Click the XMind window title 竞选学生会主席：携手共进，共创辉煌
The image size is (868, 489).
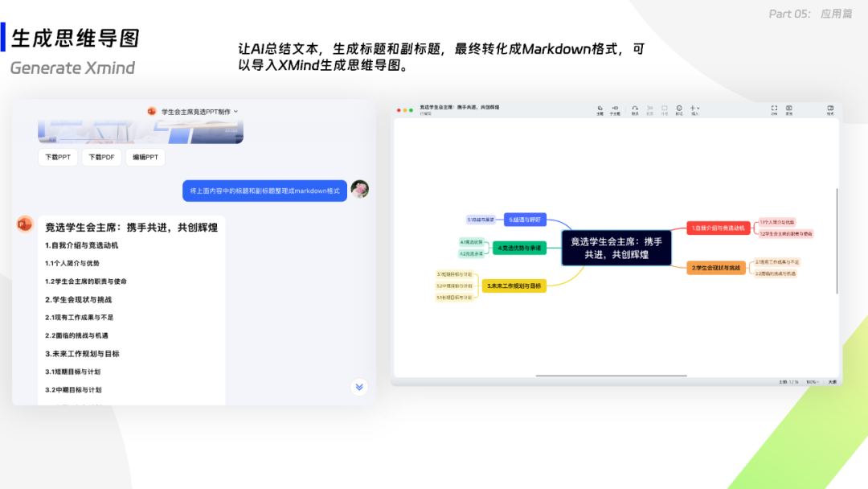(460, 108)
